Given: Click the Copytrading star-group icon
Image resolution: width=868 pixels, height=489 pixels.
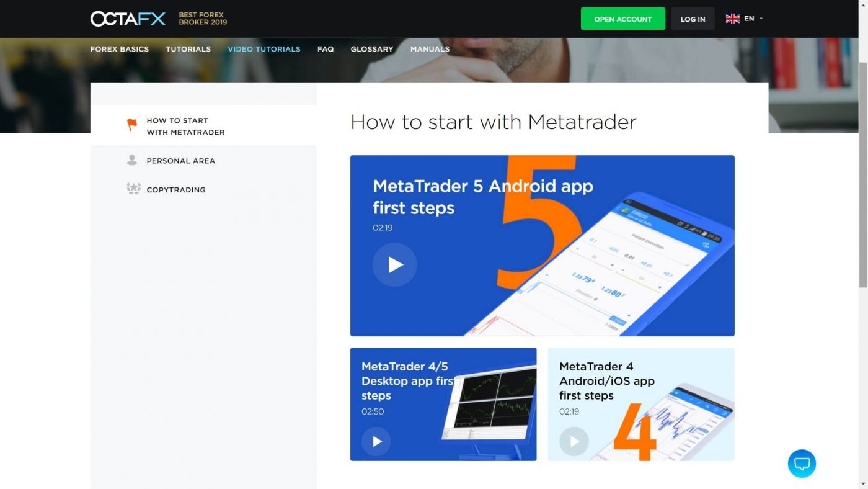Looking at the screenshot, I should pos(133,189).
